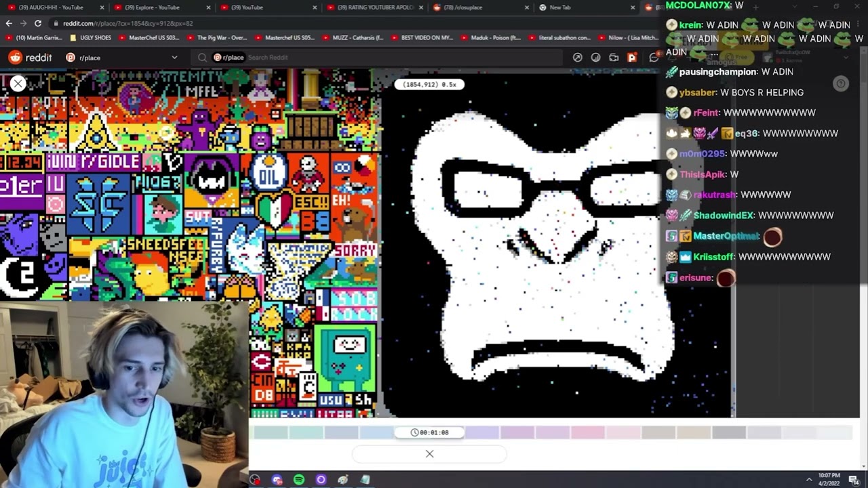Open the Reddit home logo

tap(31, 58)
